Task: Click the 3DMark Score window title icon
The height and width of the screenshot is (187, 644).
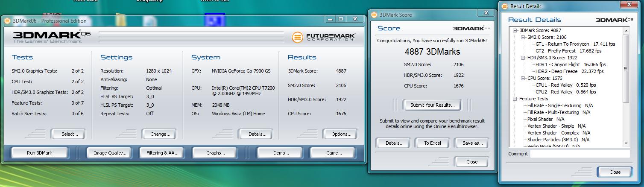Action: pos(374,15)
